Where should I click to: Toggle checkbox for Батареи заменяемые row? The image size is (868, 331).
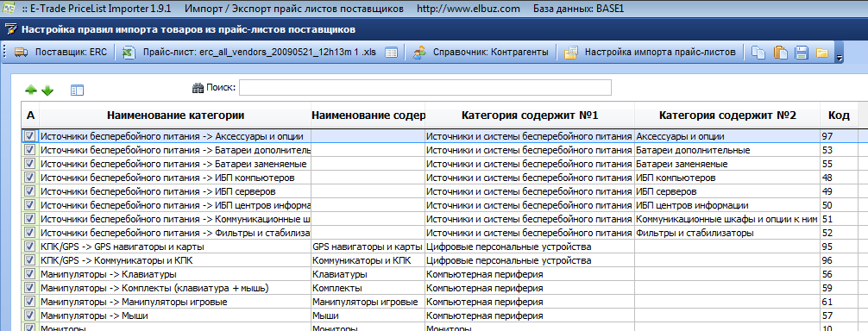tap(30, 164)
